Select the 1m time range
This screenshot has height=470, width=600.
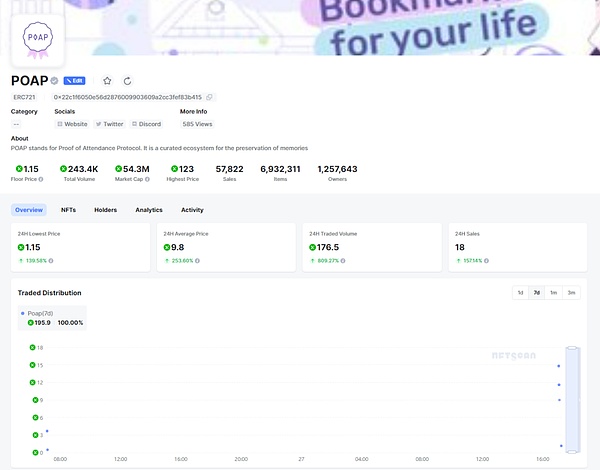(x=553, y=292)
